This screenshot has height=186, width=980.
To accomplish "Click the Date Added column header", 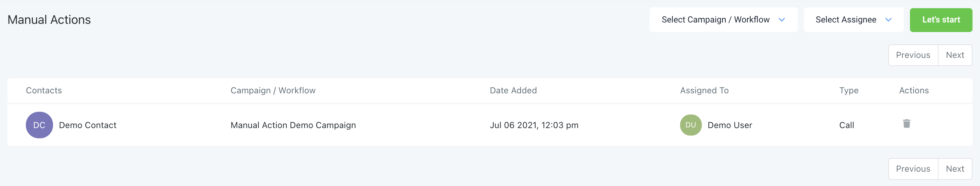I will [513, 90].
